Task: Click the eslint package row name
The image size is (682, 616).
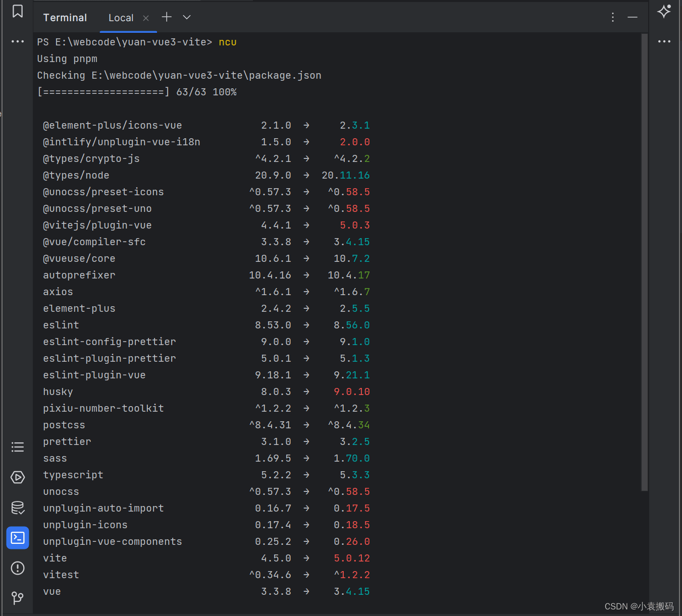Action: click(x=61, y=325)
